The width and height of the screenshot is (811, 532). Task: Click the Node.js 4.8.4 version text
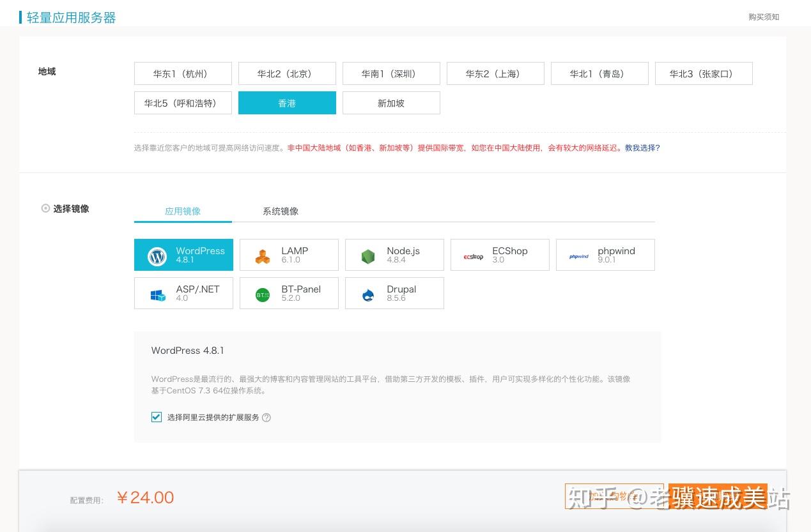(x=396, y=260)
